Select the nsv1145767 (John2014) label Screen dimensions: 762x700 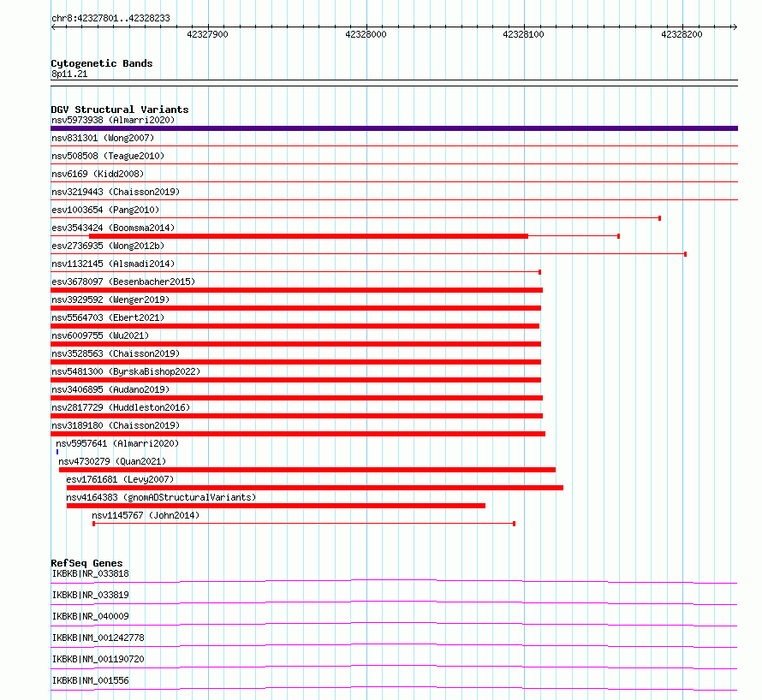coord(146,515)
